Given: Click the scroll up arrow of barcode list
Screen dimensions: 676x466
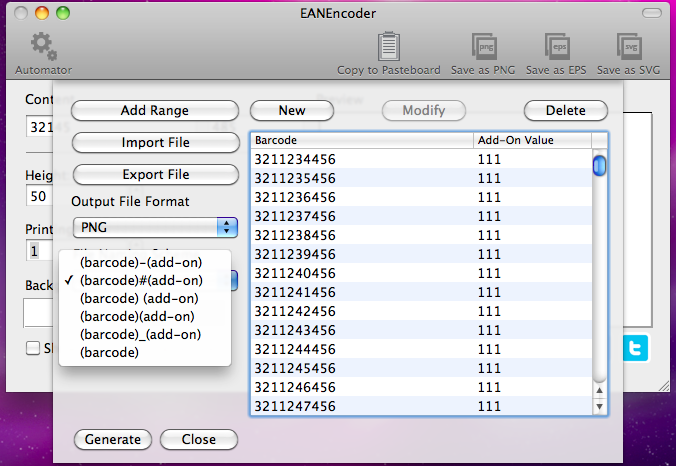Looking at the screenshot, I should (599, 391).
